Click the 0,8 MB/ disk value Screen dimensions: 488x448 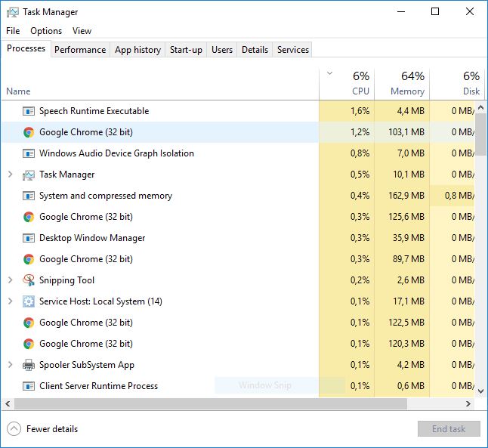(x=459, y=196)
